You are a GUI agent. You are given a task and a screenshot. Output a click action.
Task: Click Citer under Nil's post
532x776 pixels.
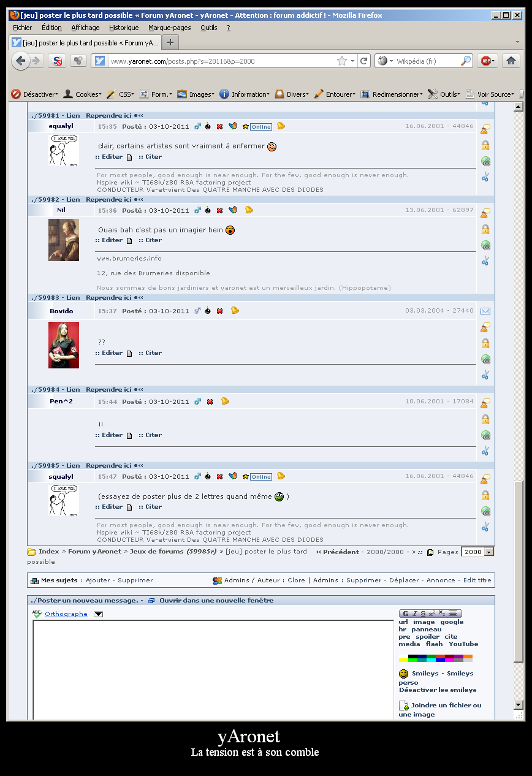coord(153,240)
